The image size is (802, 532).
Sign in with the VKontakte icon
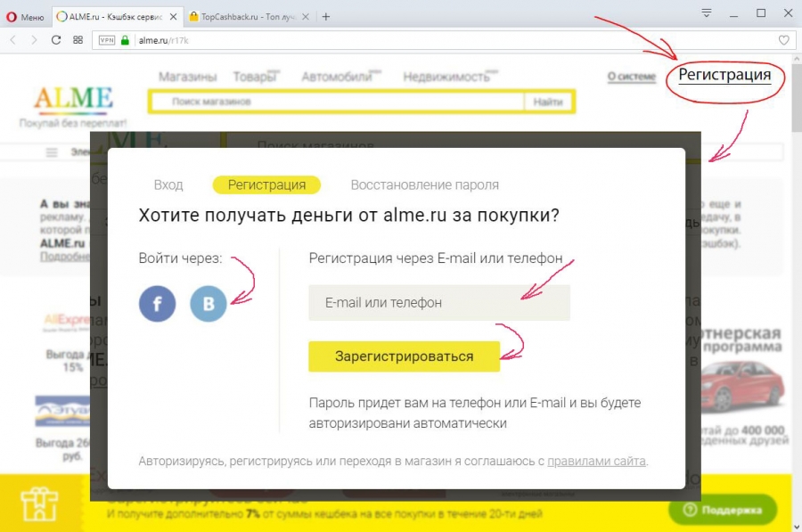pyautogui.click(x=209, y=304)
